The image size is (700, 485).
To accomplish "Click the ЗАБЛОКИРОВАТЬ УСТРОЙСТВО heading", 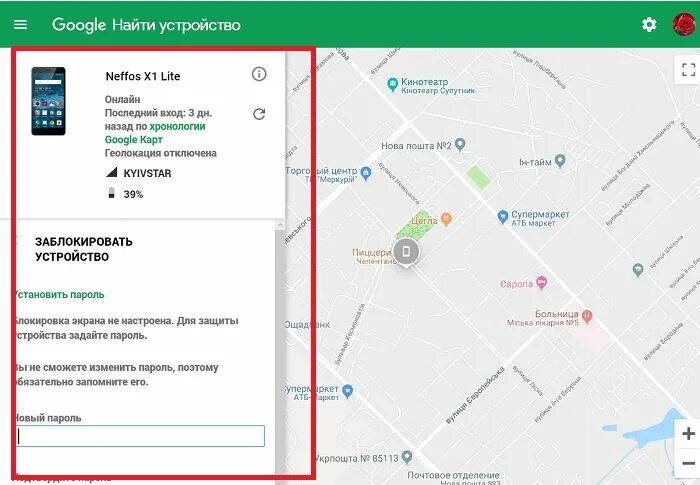I will pos(84,249).
